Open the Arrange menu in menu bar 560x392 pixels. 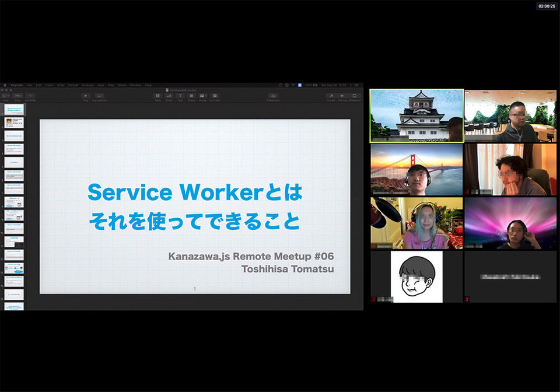coord(87,85)
